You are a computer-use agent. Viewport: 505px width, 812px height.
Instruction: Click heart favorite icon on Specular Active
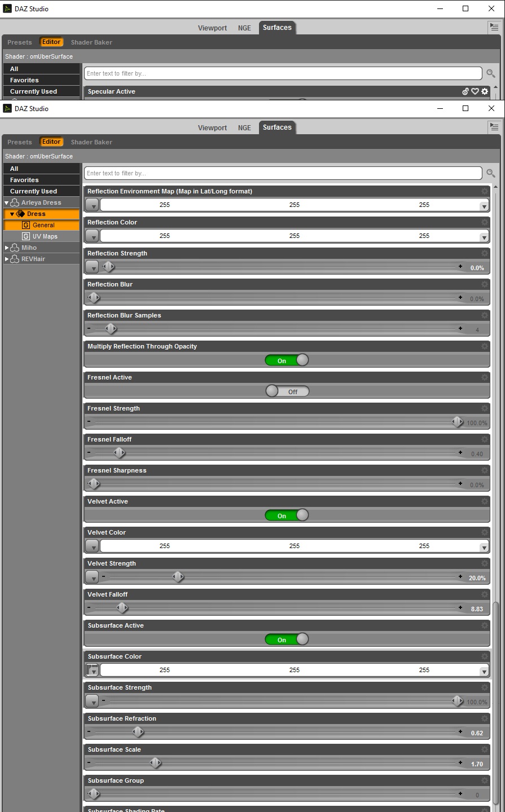475,91
